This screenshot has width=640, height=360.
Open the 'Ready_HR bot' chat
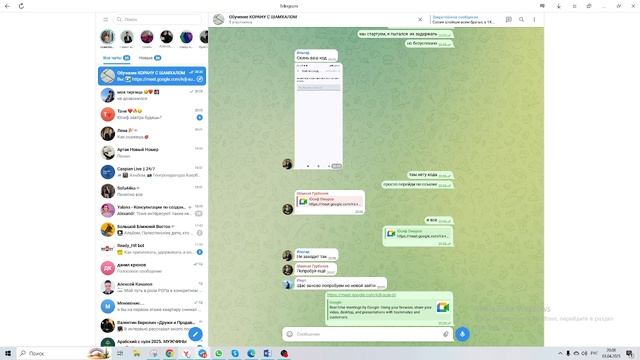pos(152,249)
